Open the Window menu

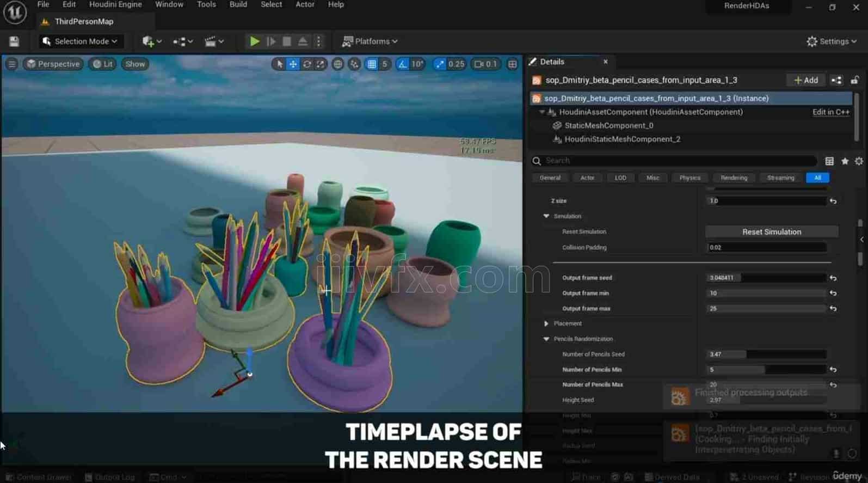[169, 5]
